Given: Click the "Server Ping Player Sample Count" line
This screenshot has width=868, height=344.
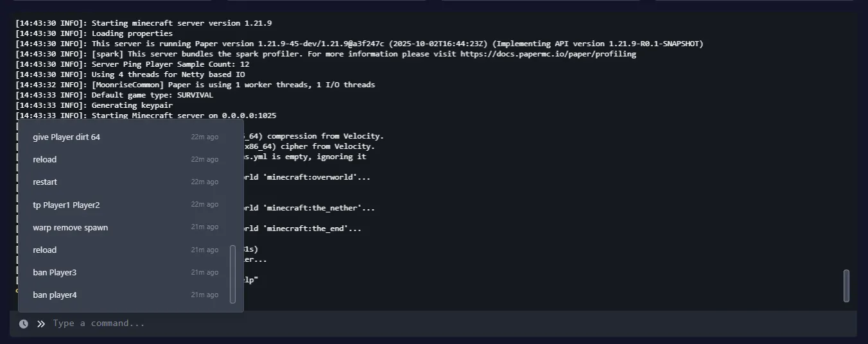Looking at the screenshot, I should click(170, 64).
